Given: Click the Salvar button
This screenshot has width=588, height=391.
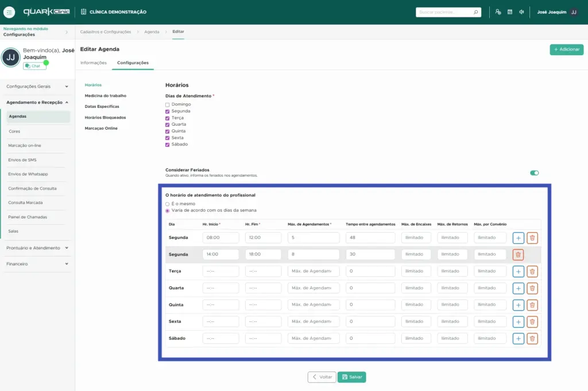Looking at the screenshot, I should coord(351,377).
